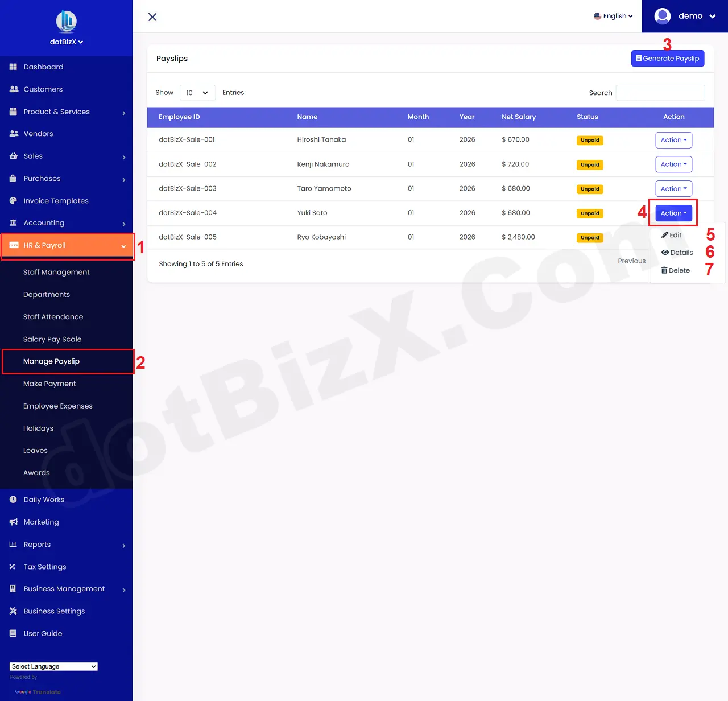Click the dark X close icon
The image size is (728, 701).
(x=152, y=17)
